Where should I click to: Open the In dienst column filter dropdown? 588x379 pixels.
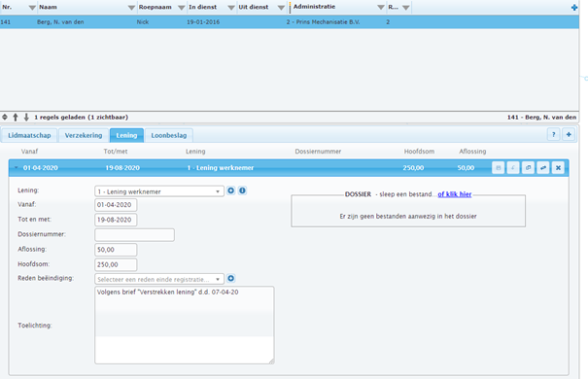click(x=231, y=8)
